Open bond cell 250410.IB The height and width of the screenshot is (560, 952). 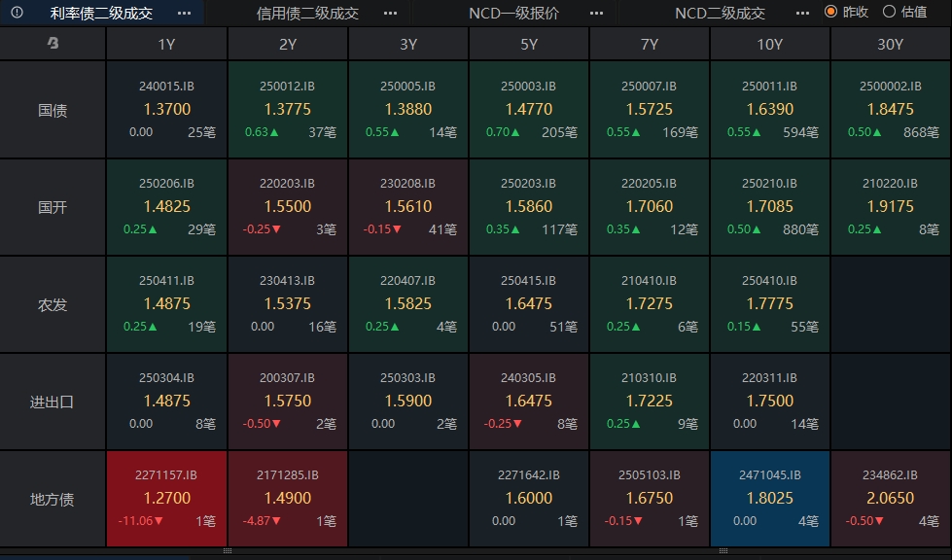tap(770, 304)
